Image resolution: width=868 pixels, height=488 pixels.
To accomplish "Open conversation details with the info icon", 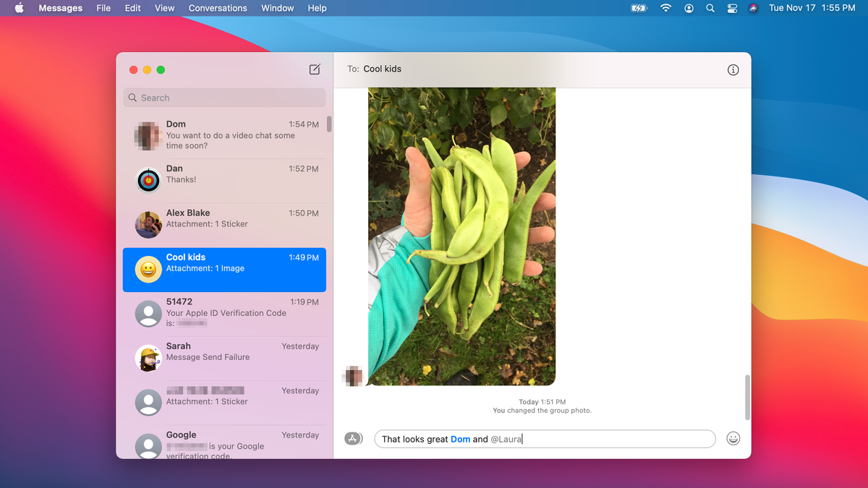I will 733,69.
